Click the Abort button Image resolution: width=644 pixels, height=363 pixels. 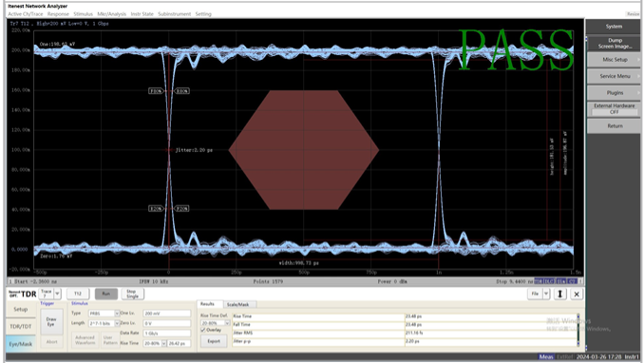tap(51, 342)
